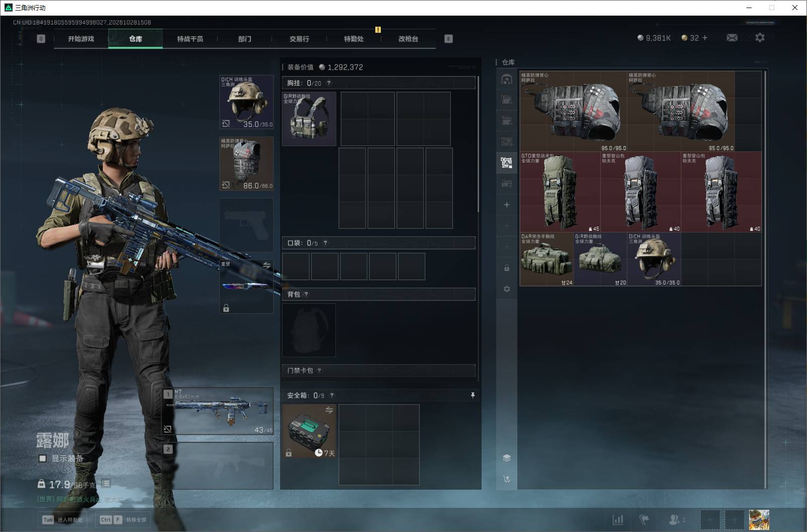Click the equipment panel vertical scrollbar

478,144
